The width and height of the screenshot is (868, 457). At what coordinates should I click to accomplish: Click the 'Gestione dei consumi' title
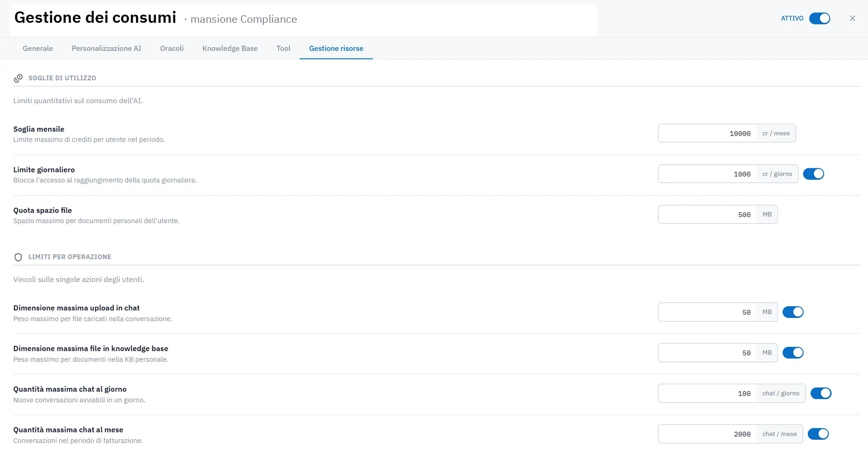pyautogui.click(x=95, y=17)
